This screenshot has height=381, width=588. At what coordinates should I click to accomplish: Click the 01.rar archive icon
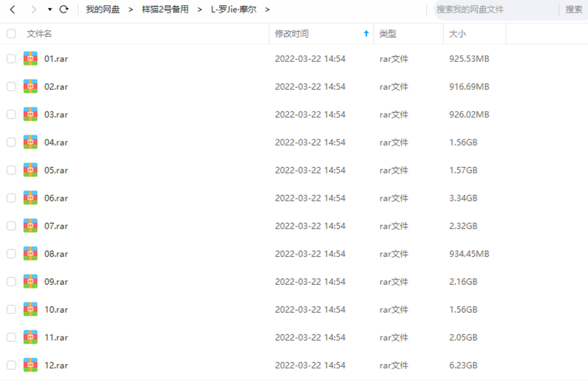point(30,59)
